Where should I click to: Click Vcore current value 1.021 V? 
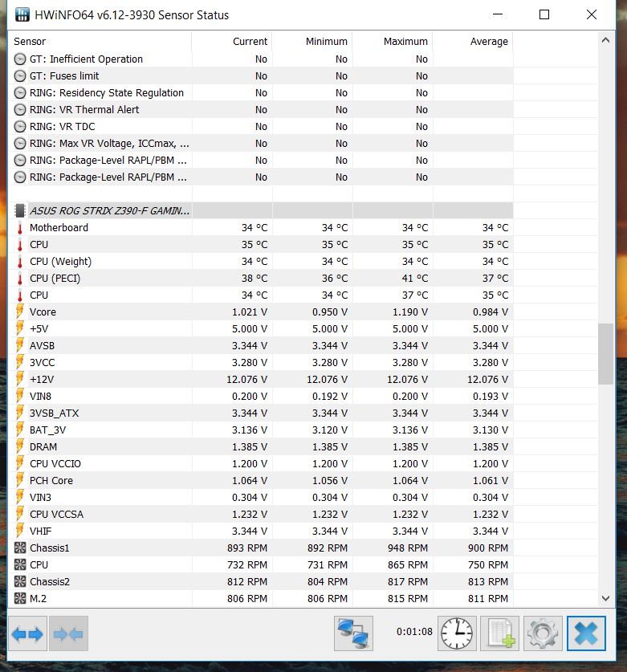click(250, 312)
